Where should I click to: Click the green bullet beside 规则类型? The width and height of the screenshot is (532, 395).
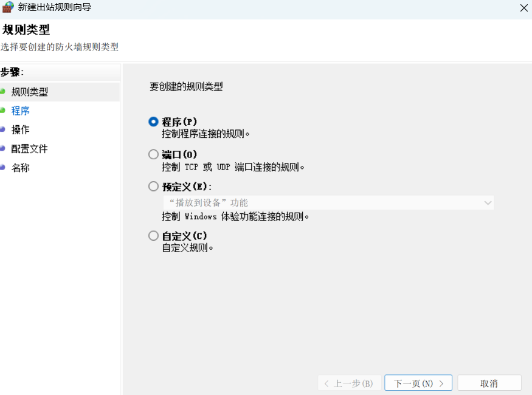(x=2, y=91)
